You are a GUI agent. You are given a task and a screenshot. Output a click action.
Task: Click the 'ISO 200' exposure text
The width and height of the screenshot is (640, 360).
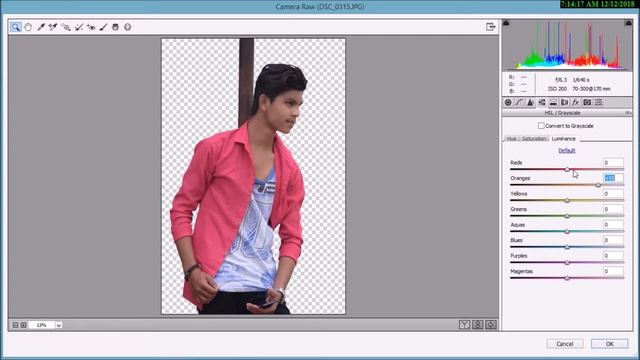(x=557, y=89)
